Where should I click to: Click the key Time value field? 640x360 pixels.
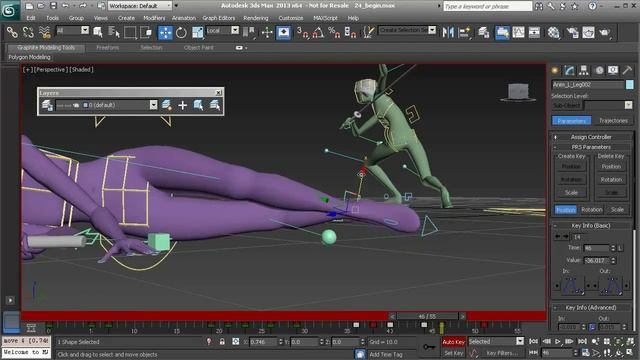pyautogui.click(x=596, y=248)
